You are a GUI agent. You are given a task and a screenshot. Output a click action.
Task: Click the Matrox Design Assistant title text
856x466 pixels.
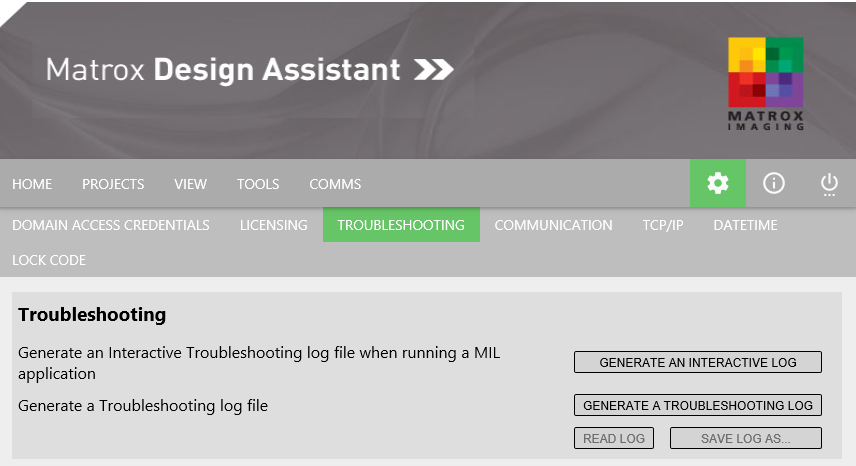(x=223, y=70)
